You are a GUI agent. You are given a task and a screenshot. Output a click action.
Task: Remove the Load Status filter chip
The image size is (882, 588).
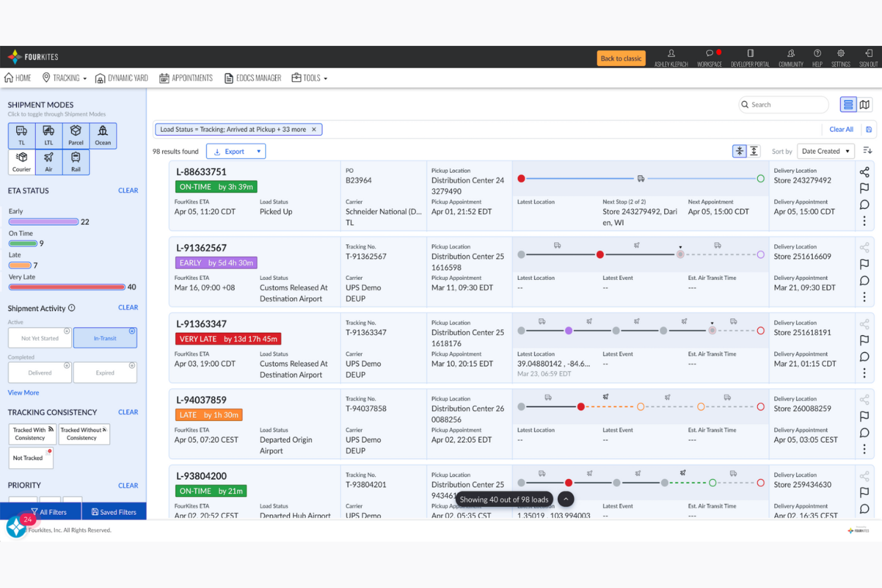pyautogui.click(x=314, y=129)
